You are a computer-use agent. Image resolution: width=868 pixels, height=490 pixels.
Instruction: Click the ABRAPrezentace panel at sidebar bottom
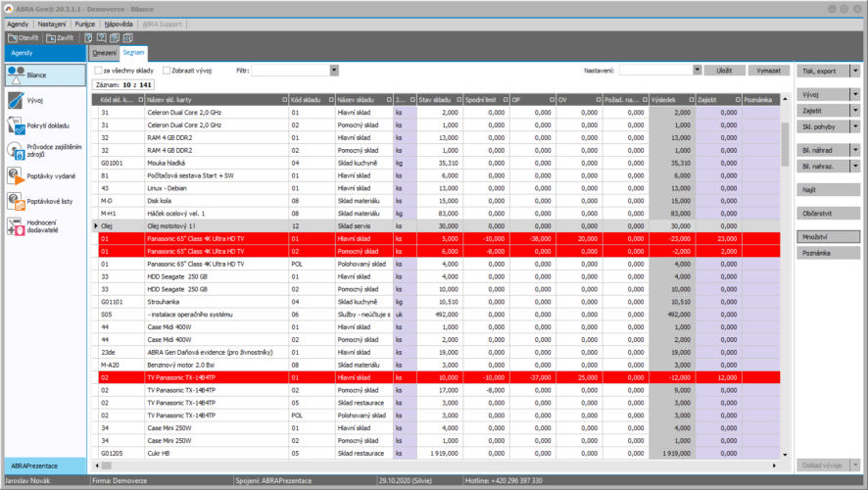pyautogui.click(x=45, y=465)
